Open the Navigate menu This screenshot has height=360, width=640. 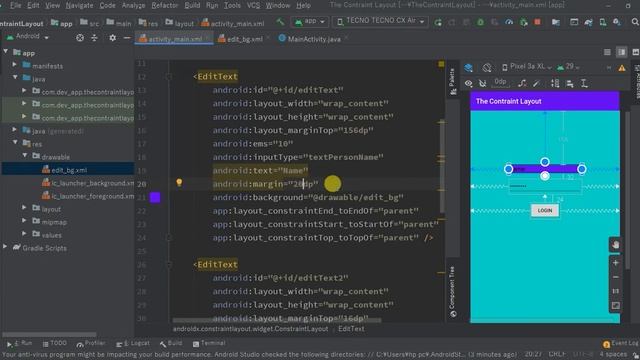pos(79,6)
